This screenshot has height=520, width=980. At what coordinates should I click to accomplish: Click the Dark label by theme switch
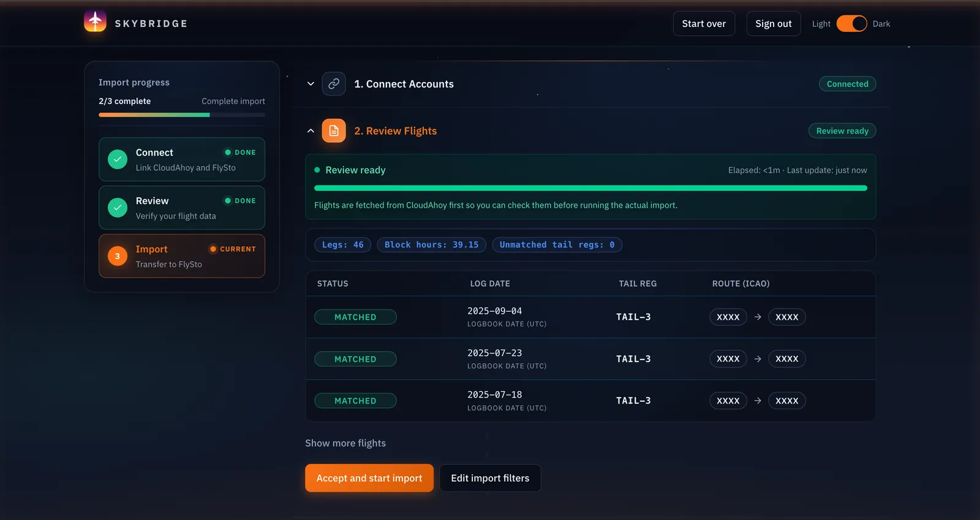click(x=881, y=24)
